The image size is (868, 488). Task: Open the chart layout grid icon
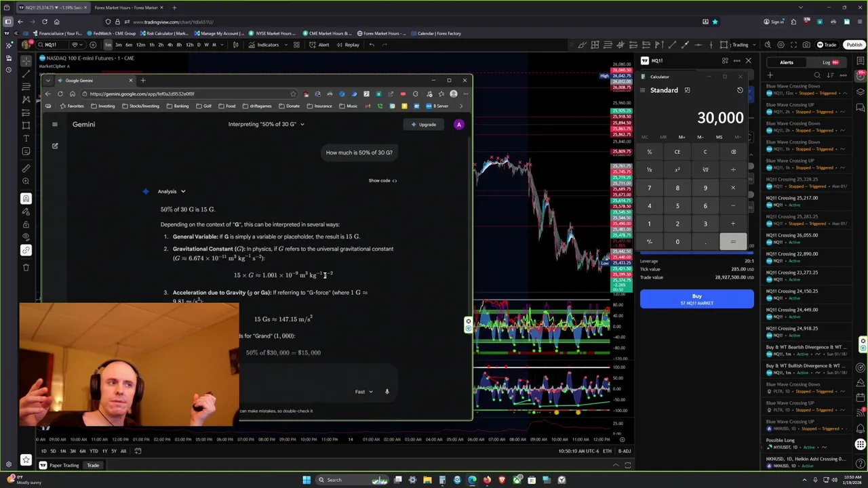click(x=296, y=45)
